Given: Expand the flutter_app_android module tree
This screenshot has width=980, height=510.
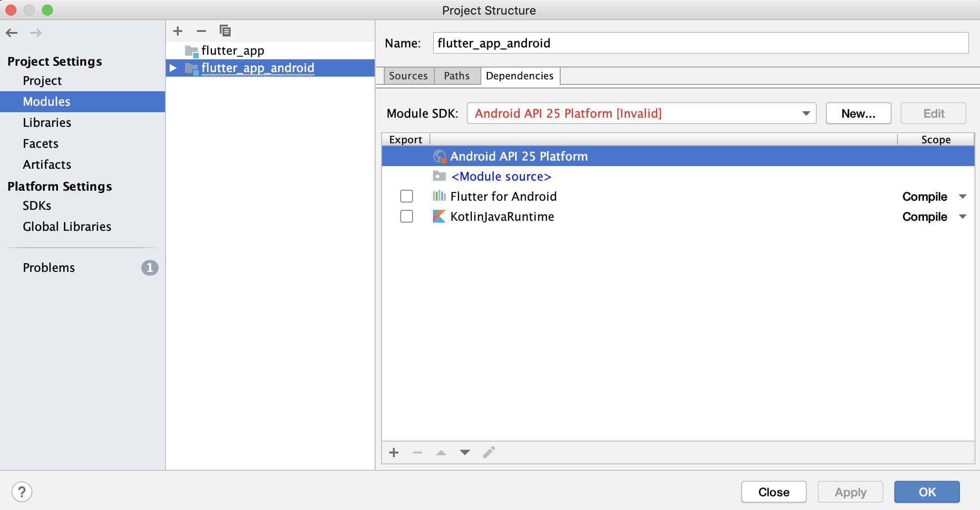Looking at the screenshot, I should click(x=173, y=68).
